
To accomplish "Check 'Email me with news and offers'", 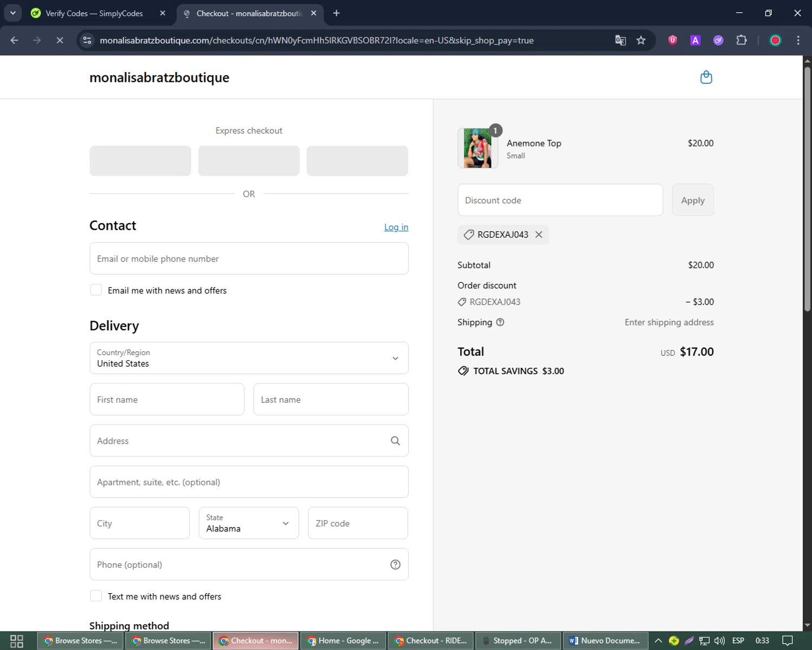I will point(96,290).
